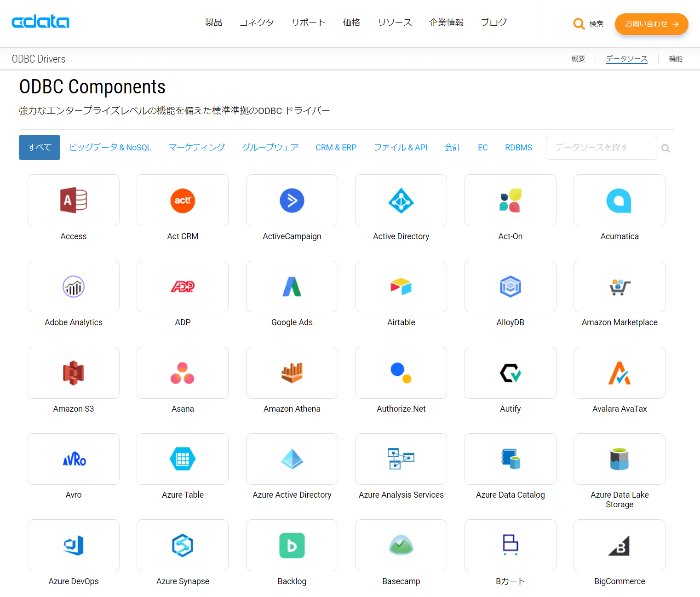Click the ADP logo tile
Image resolution: width=700 pixels, height=597 pixels.
[183, 287]
